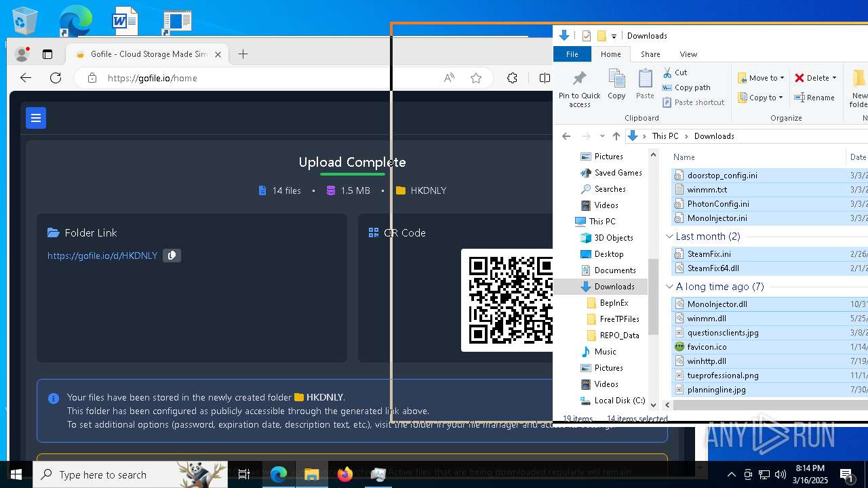Copy the gofile folder link to clipboard
Image resolution: width=868 pixels, height=488 pixels.
tap(172, 256)
